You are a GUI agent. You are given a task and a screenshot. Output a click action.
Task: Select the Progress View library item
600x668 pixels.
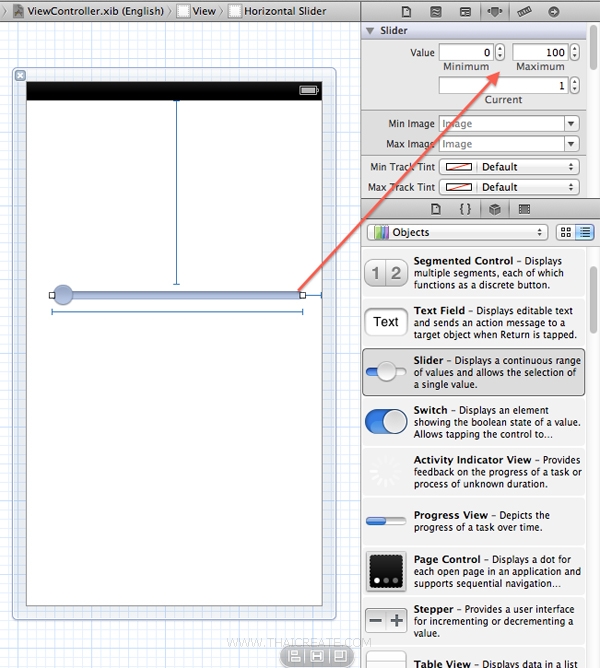(x=473, y=521)
